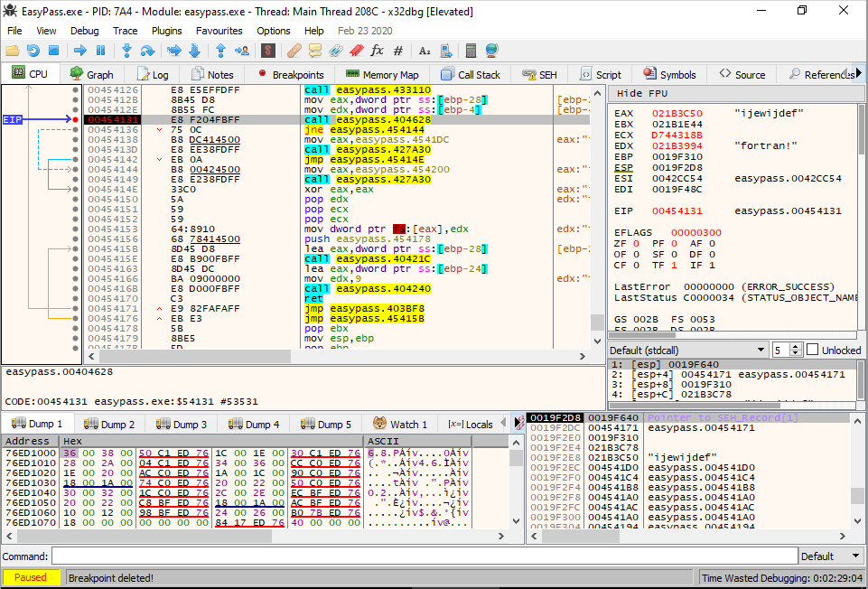Click the Restart program icon
Viewport: 868px width, 589px height.
click(x=33, y=51)
